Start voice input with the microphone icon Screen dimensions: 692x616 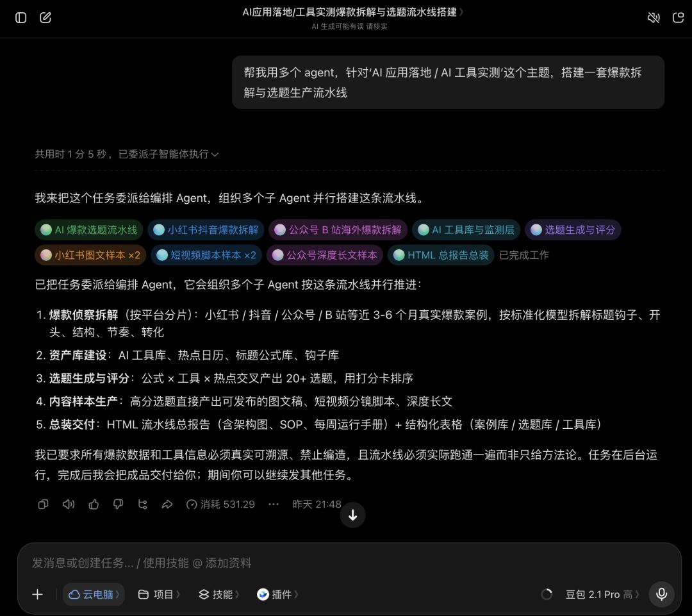[661, 594]
